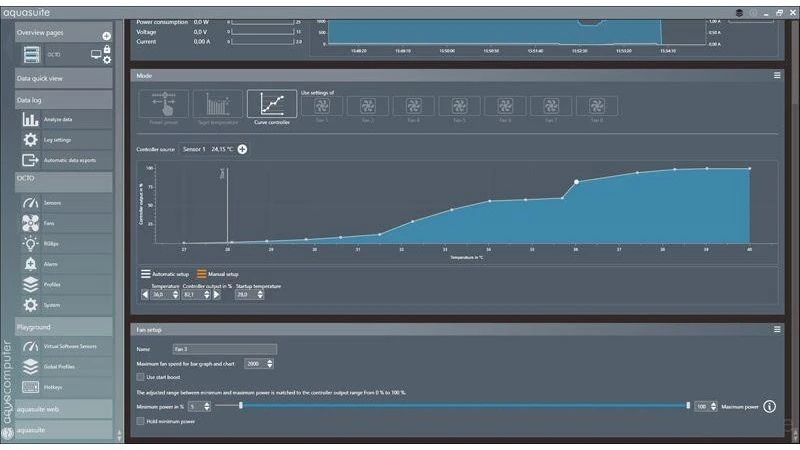
Task: Switch to Automatic setup
Action: [x=165, y=274]
